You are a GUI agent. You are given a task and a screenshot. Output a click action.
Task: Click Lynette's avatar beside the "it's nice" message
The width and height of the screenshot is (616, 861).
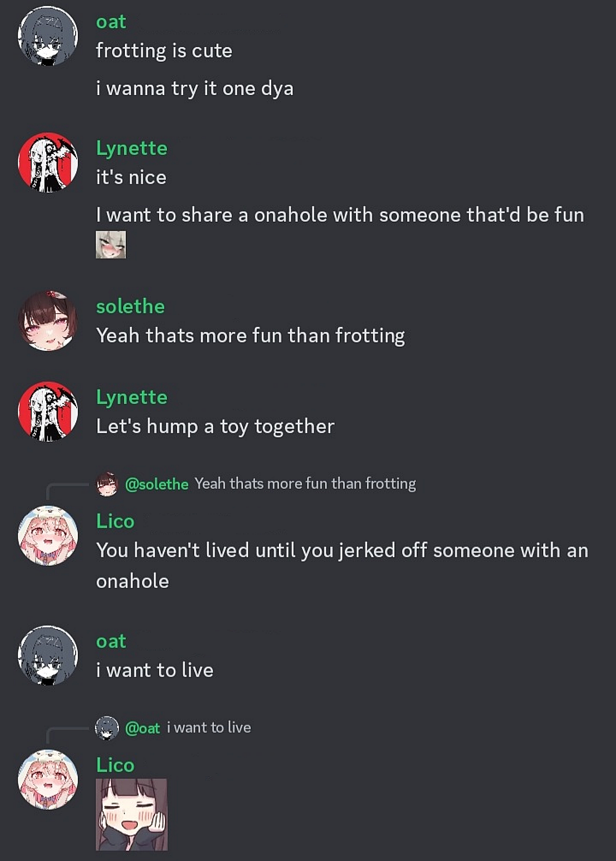[x=48, y=162]
